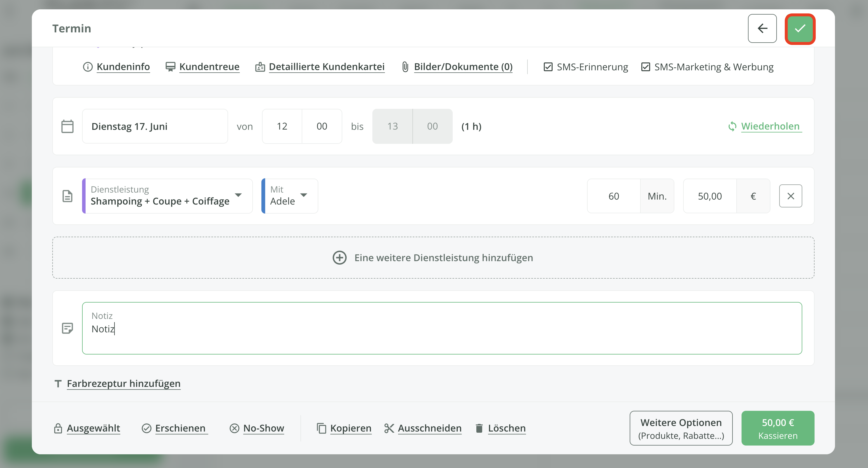
Task: Click the calendar icon beside the date field
Action: [x=67, y=126]
